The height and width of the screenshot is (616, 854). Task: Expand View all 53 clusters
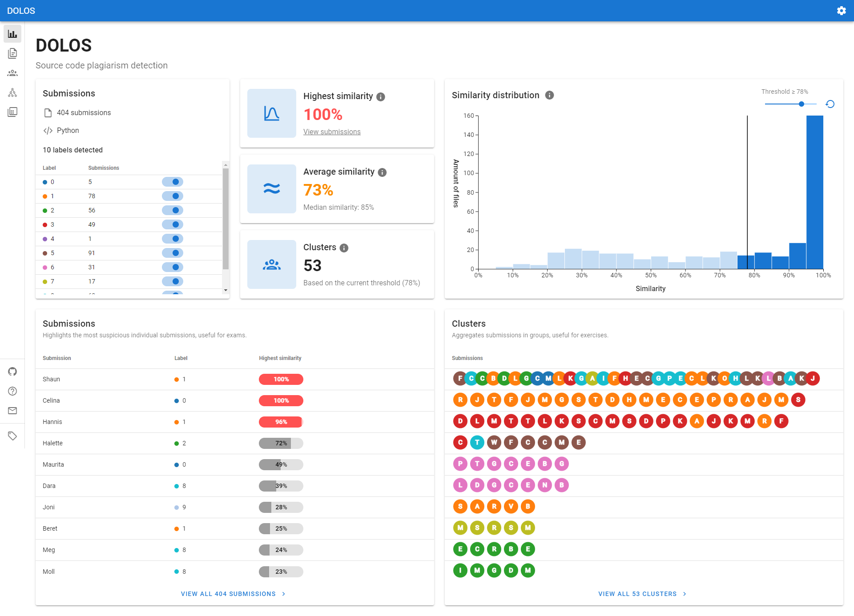click(642, 594)
